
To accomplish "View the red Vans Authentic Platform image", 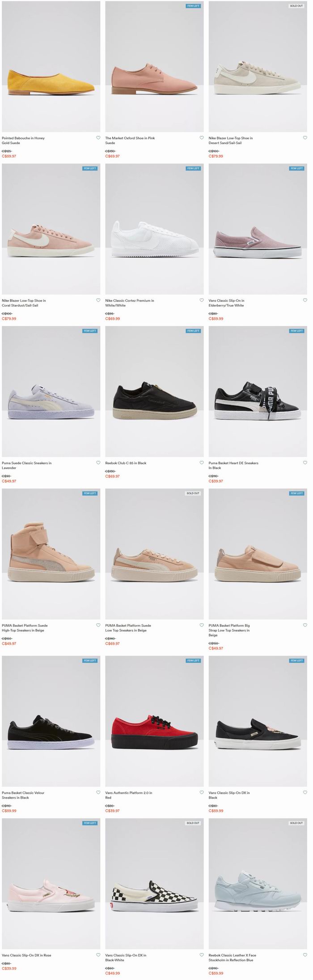I will [154, 721].
